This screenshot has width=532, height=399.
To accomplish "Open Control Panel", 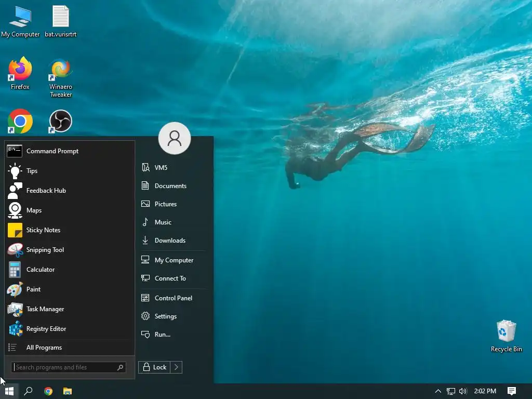I will (172, 298).
